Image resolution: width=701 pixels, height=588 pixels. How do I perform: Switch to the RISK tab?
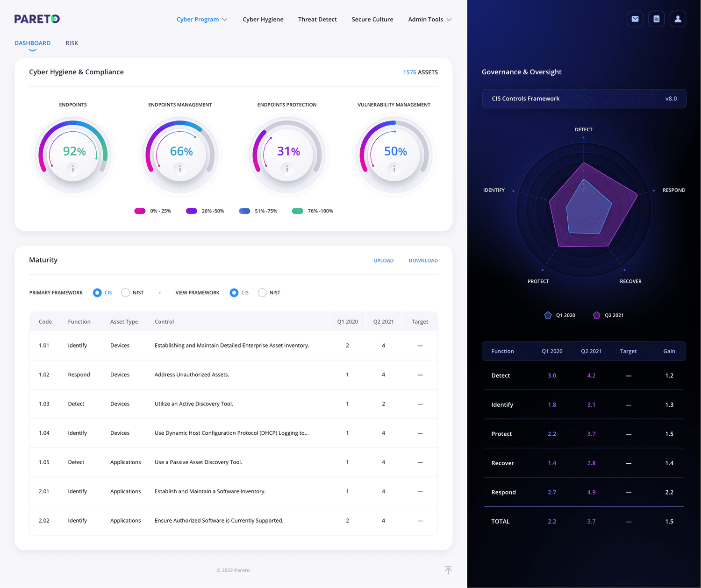point(72,43)
